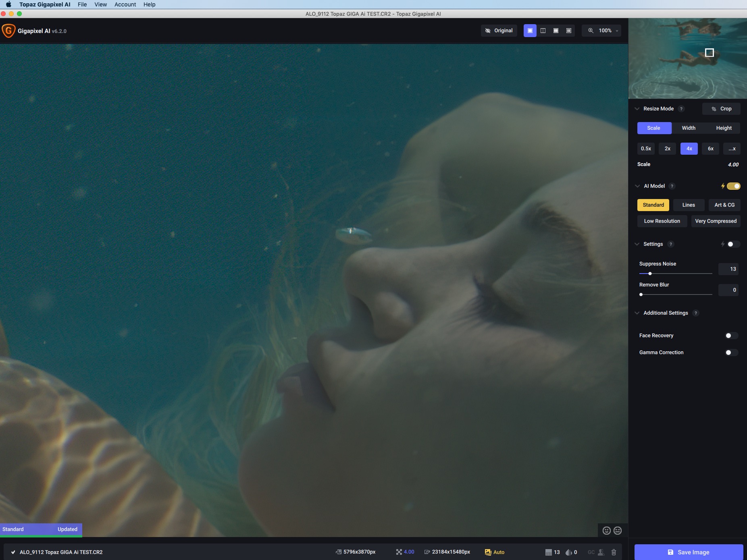Choose the Very Compressed AI model
The width and height of the screenshot is (747, 560).
click(x=715, y=221)
